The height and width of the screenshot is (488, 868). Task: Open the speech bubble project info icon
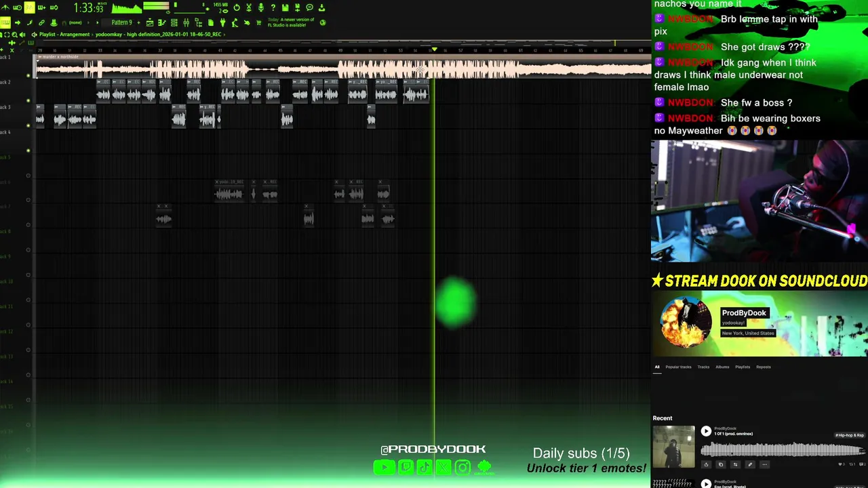(309, 7)
